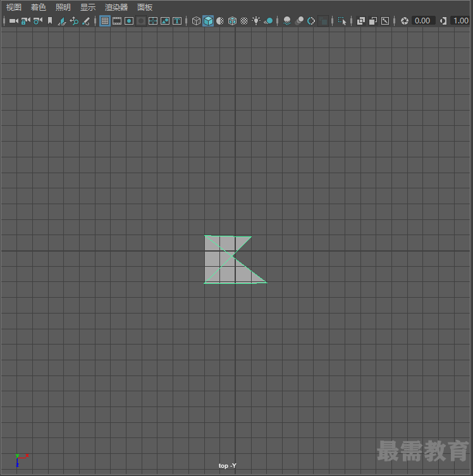Toggle the Film Gate icon
Screen dimensions: 473x476
(117, 21)
